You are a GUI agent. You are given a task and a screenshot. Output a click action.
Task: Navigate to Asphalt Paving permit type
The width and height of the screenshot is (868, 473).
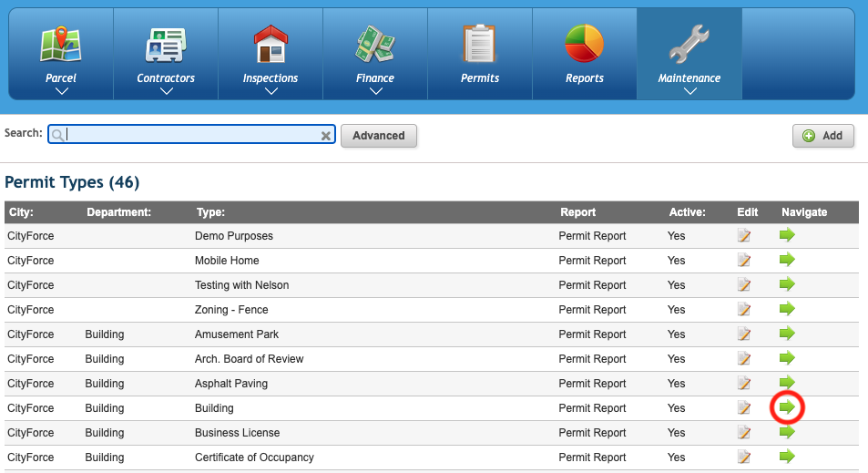tap(787, 382)
